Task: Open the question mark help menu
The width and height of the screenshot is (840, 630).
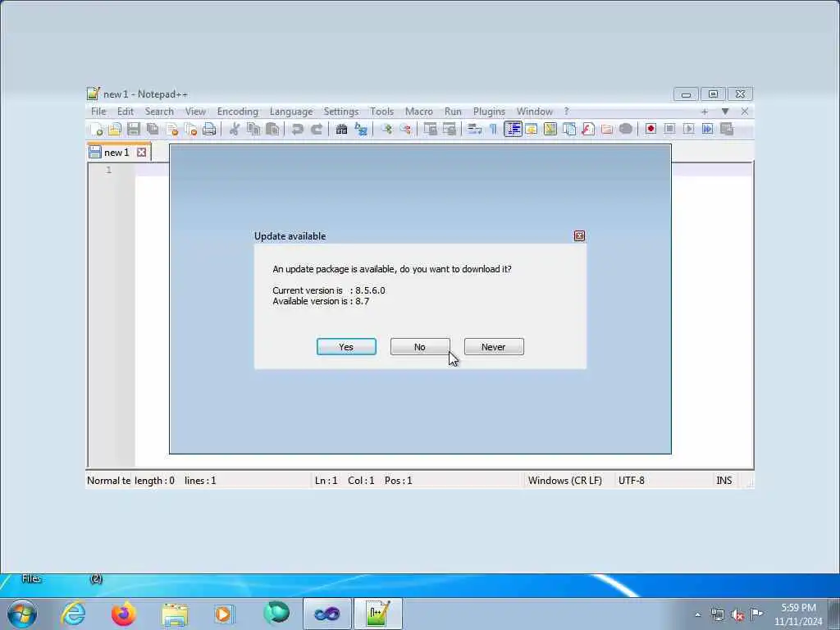Action: tap(566, 112)
